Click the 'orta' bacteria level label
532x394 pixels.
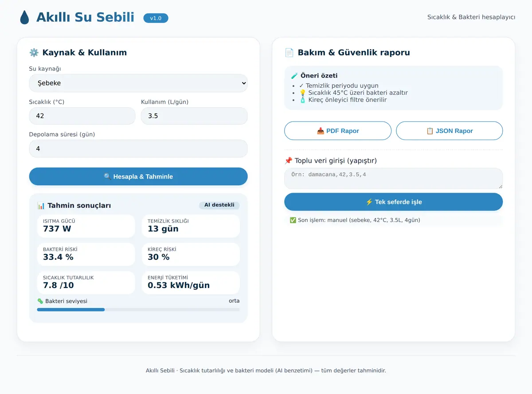[x=234, y=301]
